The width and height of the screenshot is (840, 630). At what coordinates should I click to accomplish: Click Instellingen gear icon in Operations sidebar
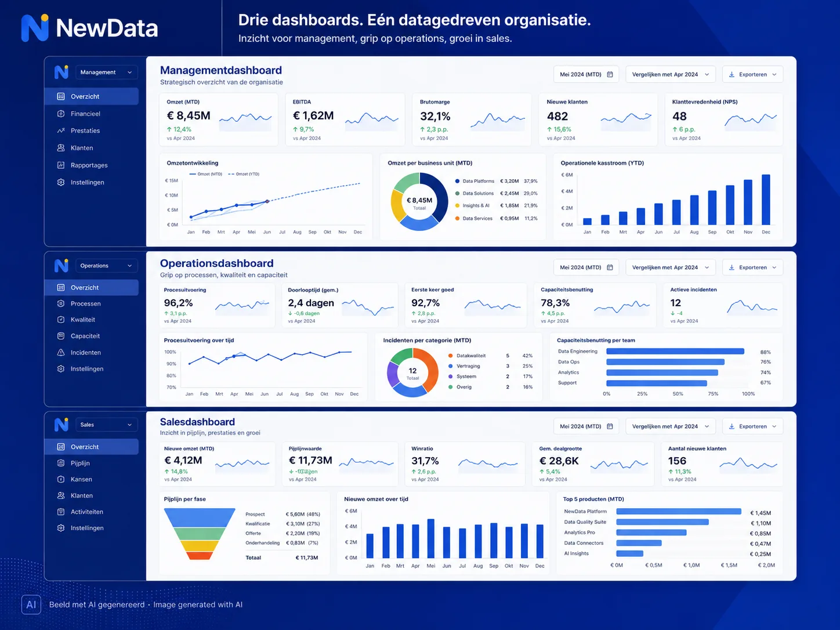click(x=61, y=369)
